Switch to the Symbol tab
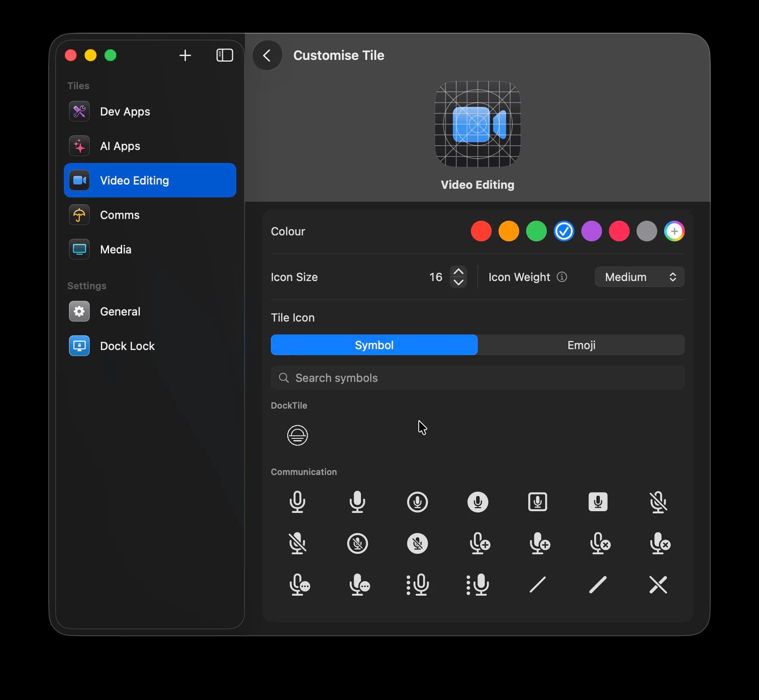The height and width of the screenshot is (700, 759). point(374,345)
